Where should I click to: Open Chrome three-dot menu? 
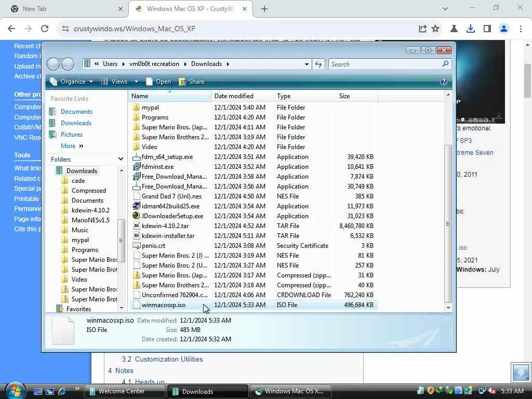click(521, 29)
